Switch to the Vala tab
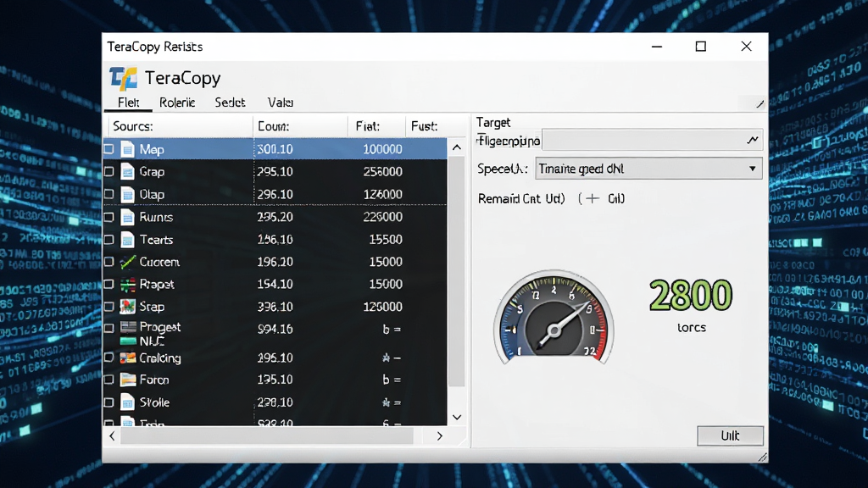 pos(280,103)
